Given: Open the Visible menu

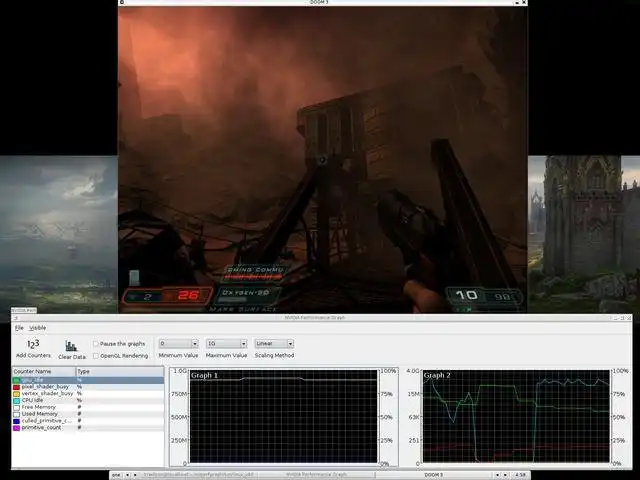Looking at the screenshot, I should (38, 328).
